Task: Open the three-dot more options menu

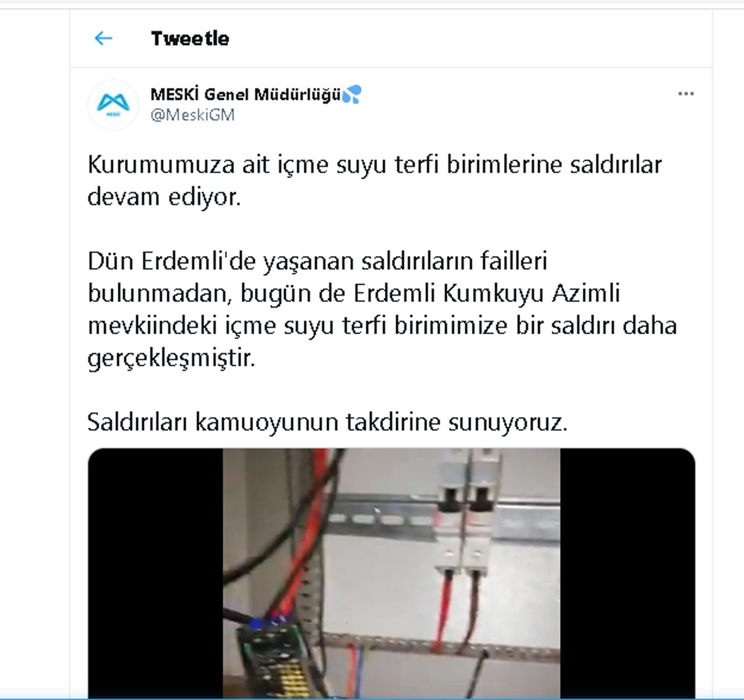Action: coord(686,94)
